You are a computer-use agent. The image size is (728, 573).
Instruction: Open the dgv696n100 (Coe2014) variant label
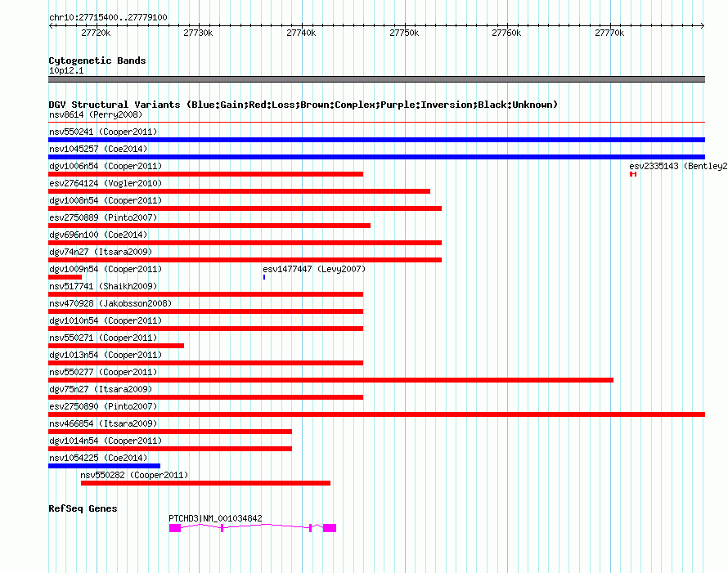click(x=98, y=235)
